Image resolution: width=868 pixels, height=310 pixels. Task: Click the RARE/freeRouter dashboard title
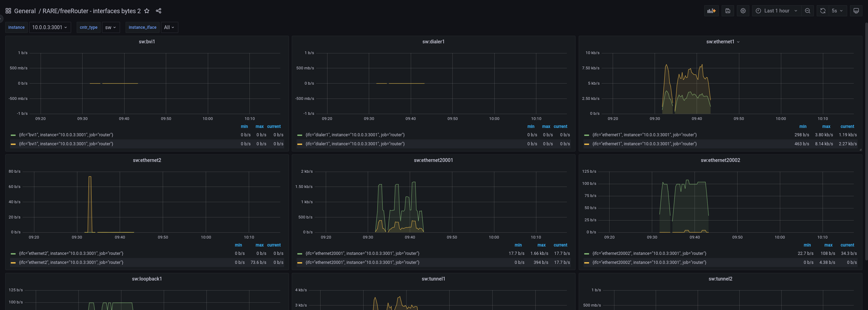pyautogui.click(x=92, y=11)
